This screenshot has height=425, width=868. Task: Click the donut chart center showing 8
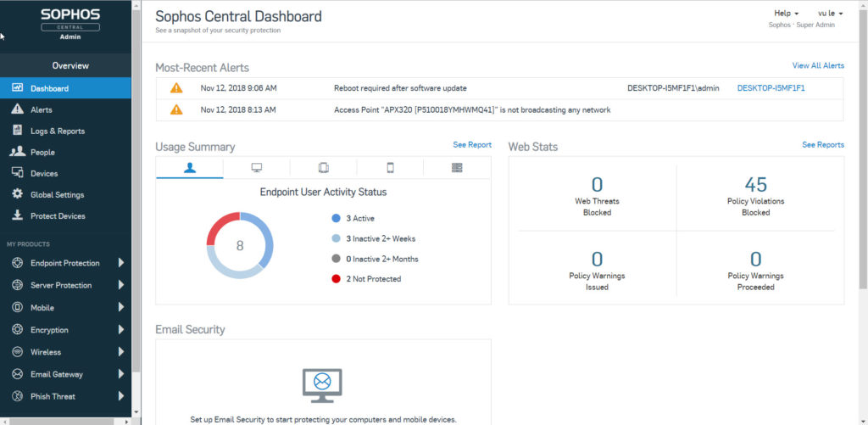click(240, 245)
